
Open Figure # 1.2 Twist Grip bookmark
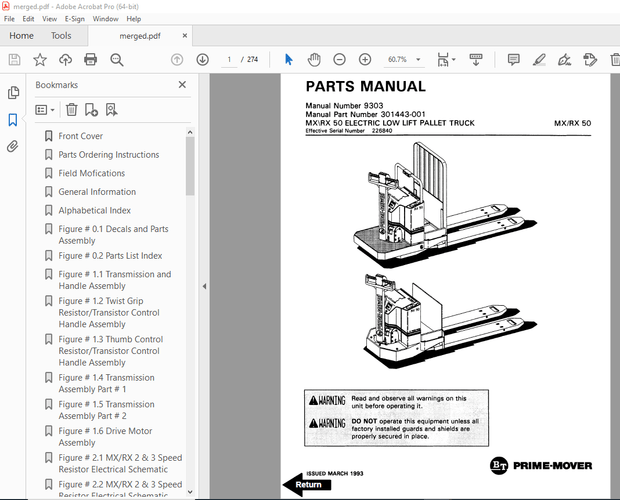tap(109, 312)
